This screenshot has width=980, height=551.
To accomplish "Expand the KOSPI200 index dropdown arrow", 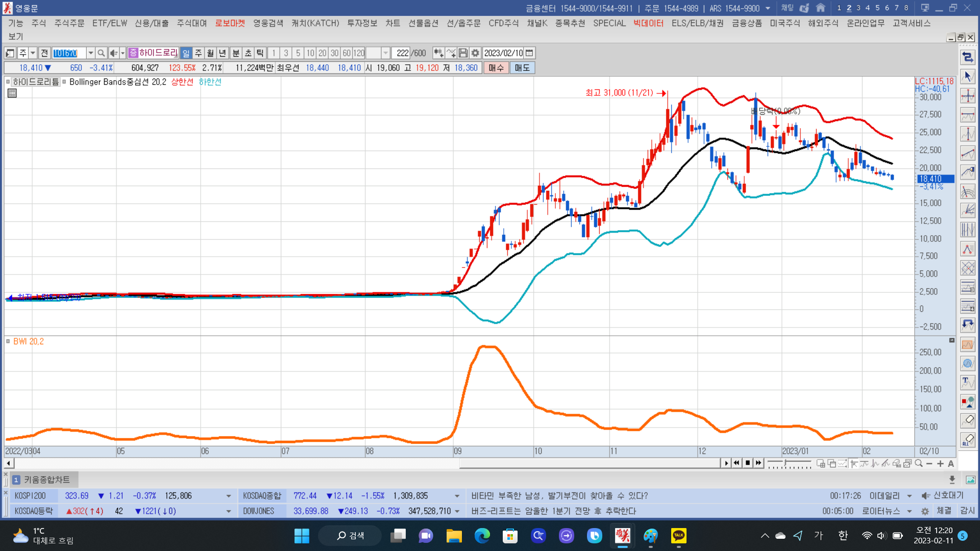I will [228, 496].
